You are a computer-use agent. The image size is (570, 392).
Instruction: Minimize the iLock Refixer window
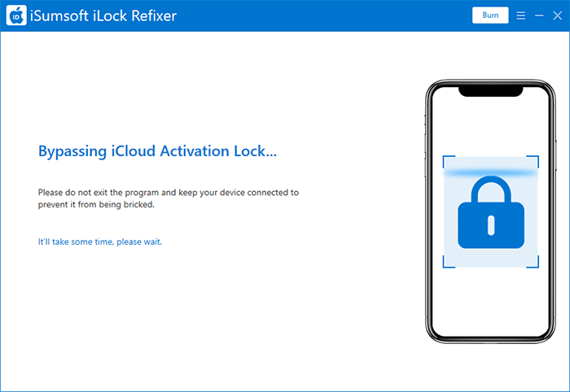pyautogui.click(x=539, y=15)
